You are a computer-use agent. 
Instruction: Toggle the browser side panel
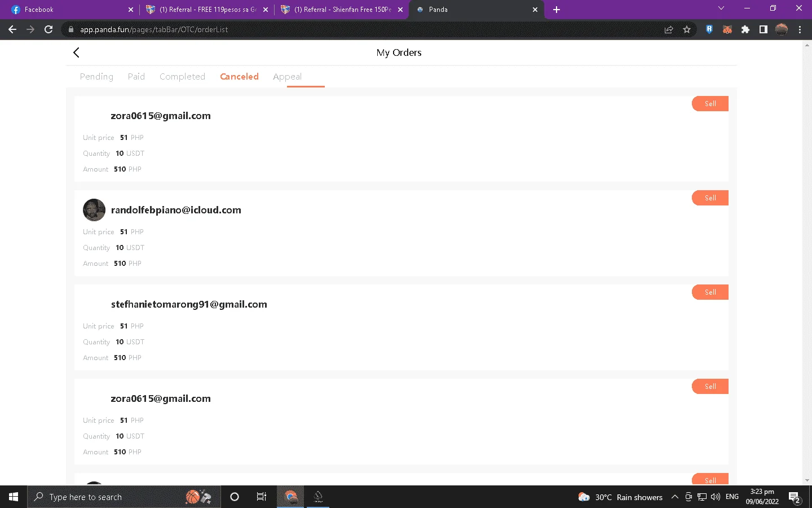pos(764,29)
